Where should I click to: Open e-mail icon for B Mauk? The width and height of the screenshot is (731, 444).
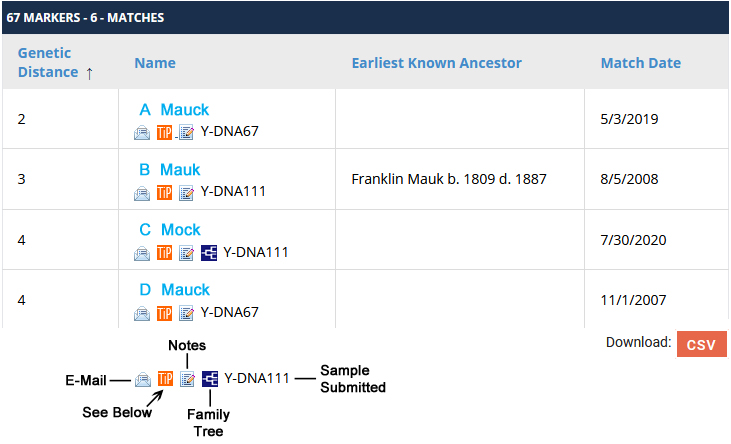click(142, 192)
